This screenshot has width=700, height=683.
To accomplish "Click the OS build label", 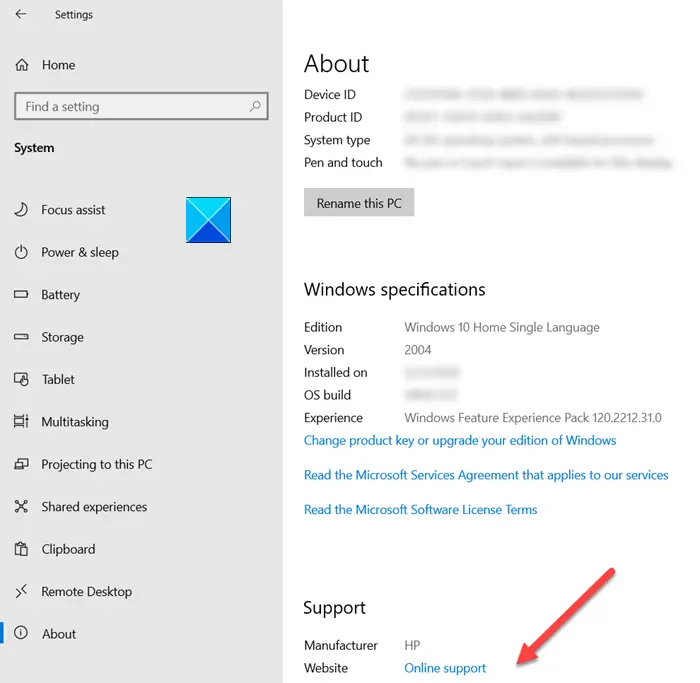I will tap(327, 395).
